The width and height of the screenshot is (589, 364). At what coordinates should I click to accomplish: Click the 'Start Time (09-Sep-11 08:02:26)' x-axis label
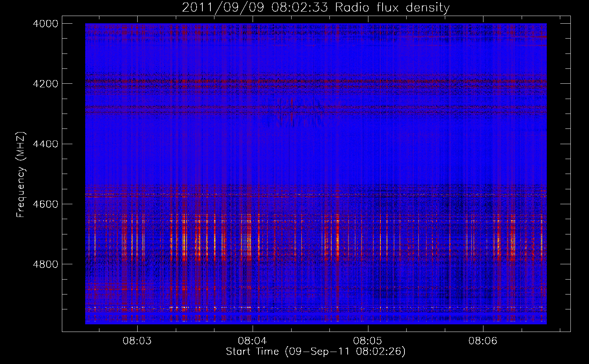(316, 352)
